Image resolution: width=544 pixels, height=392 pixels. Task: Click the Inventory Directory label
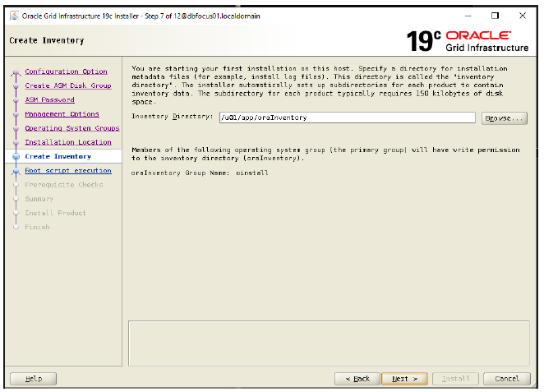[172, 117]
